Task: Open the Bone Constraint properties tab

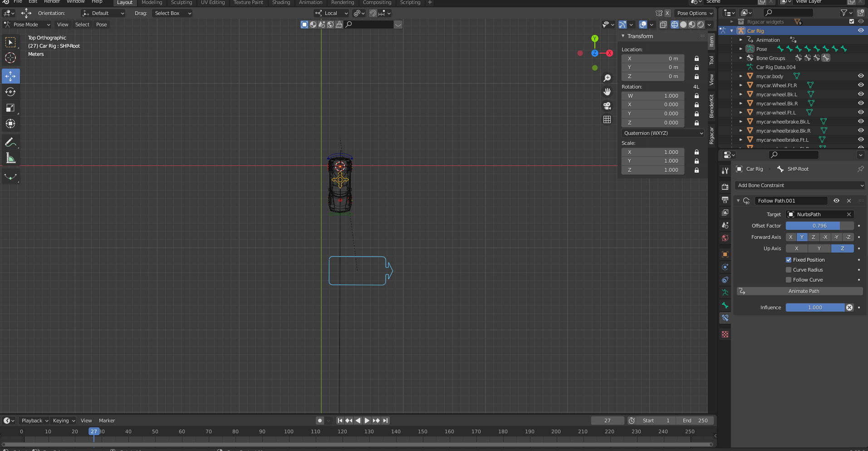Action: coord(725,318)
